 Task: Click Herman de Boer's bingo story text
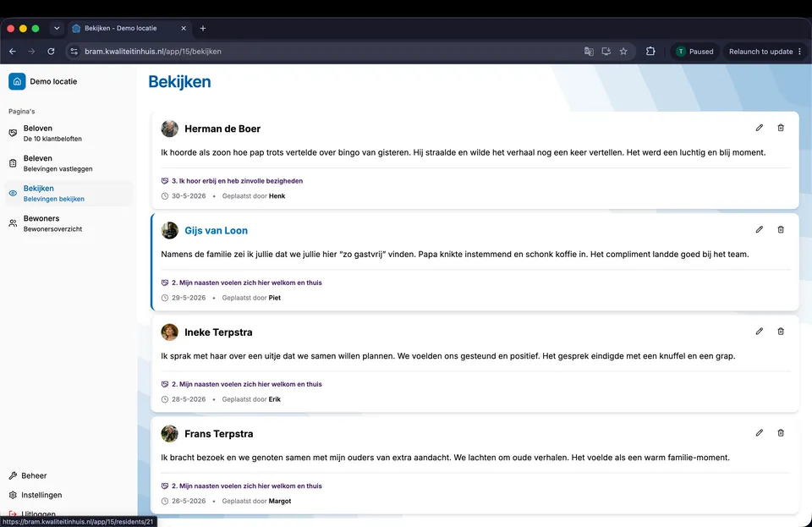(463, 152)
